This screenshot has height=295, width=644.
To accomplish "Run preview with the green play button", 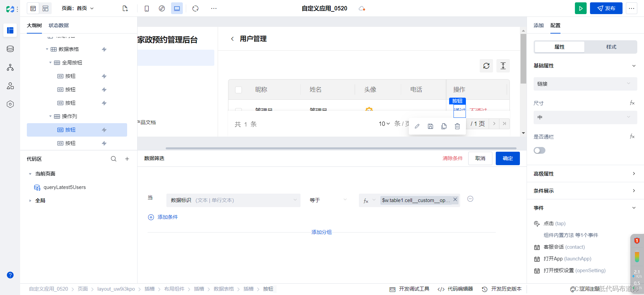I will coord(581,8).
